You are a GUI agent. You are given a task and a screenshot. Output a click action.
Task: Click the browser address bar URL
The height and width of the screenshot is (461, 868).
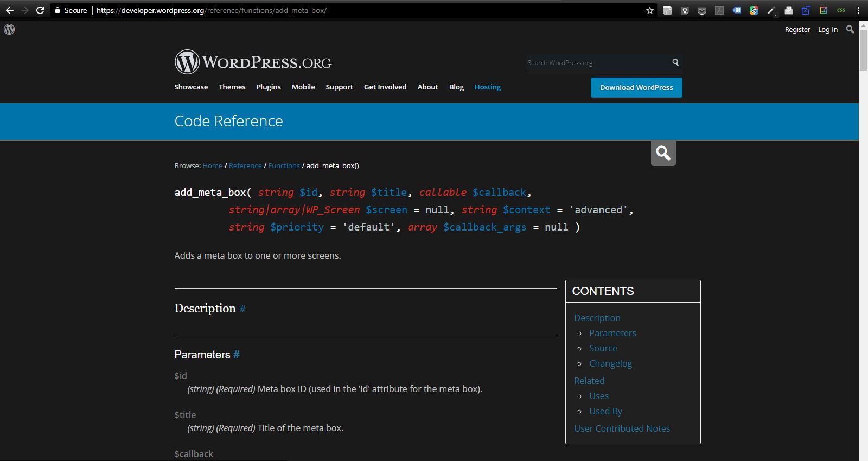pos(212,10)
